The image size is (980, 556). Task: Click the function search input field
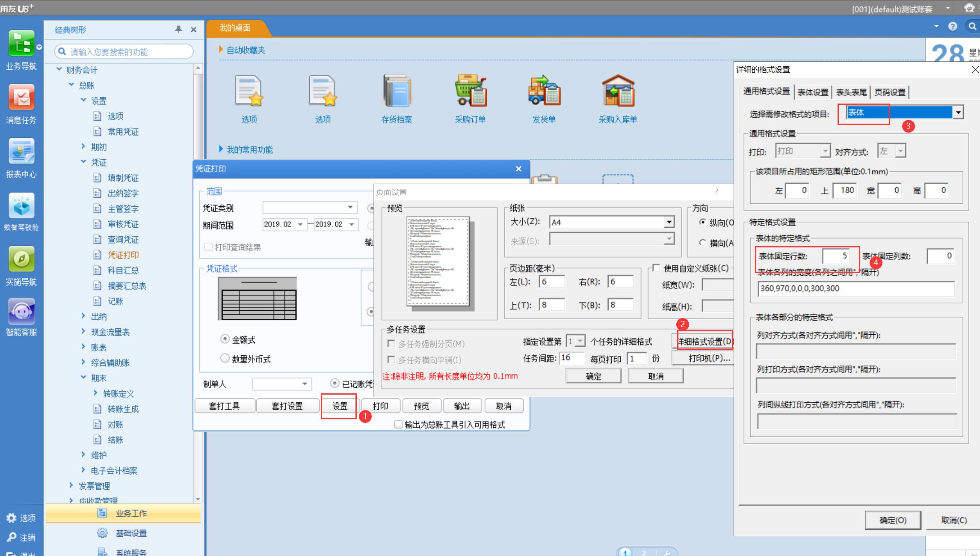124,52
